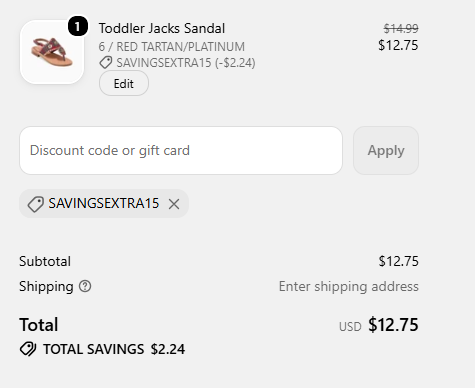Click the tag icon in SAVINGSEXTRA15 chip
This screenshot has width=475, height=388.
[35, 204]
